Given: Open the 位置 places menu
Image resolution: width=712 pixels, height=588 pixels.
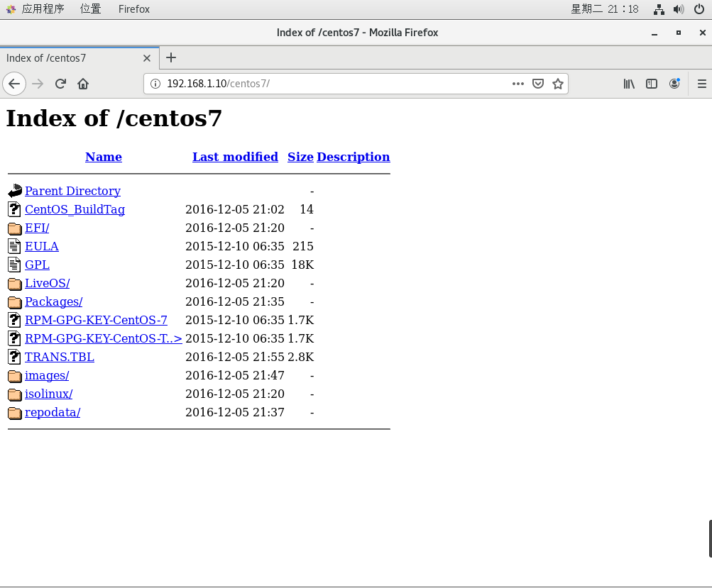Looking at the screenshot, I should (x=90, y=9).
